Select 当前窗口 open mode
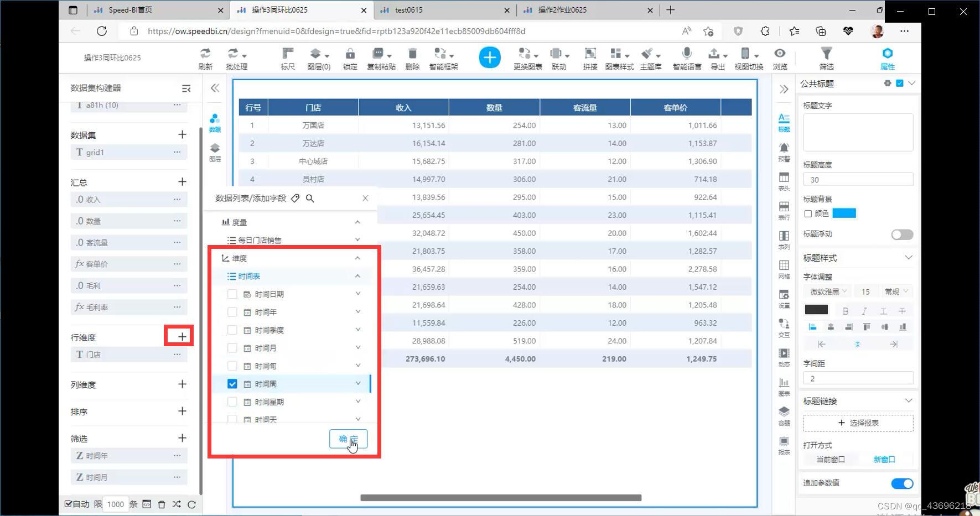This screenshot has height=516, width=980. tap(830, 459)
